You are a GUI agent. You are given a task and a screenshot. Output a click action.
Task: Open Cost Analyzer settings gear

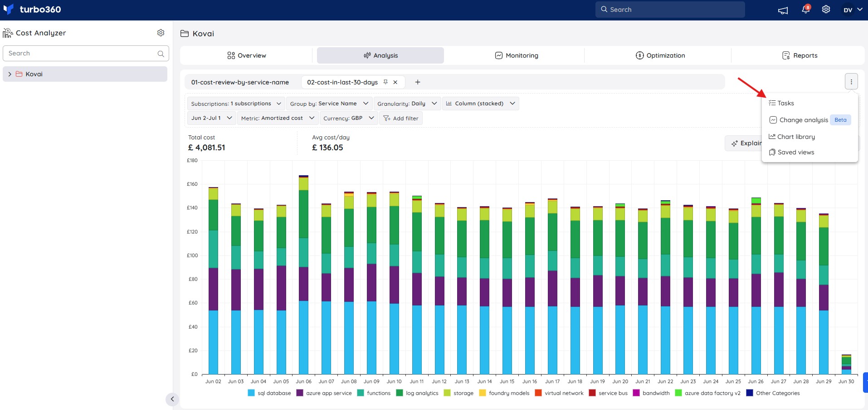[x=161, y=33]
